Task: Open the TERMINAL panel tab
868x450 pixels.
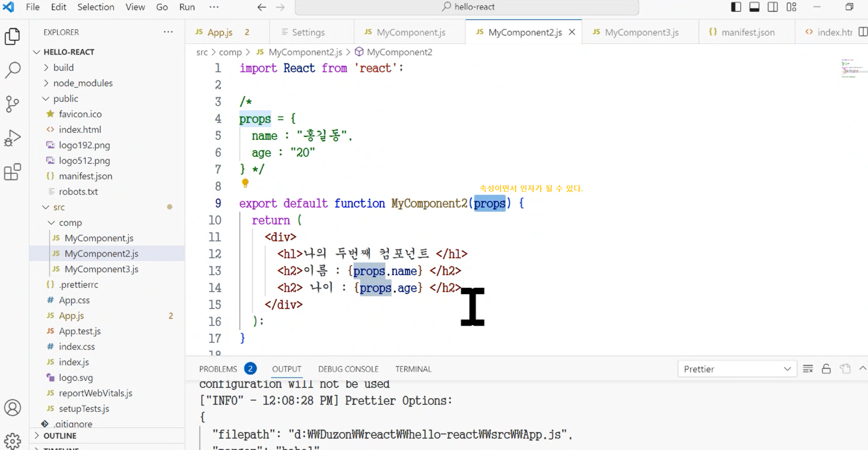Action: 413,369
